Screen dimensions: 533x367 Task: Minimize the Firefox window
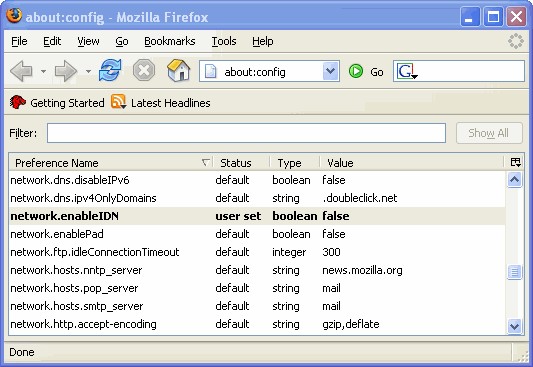click(469, 16)
